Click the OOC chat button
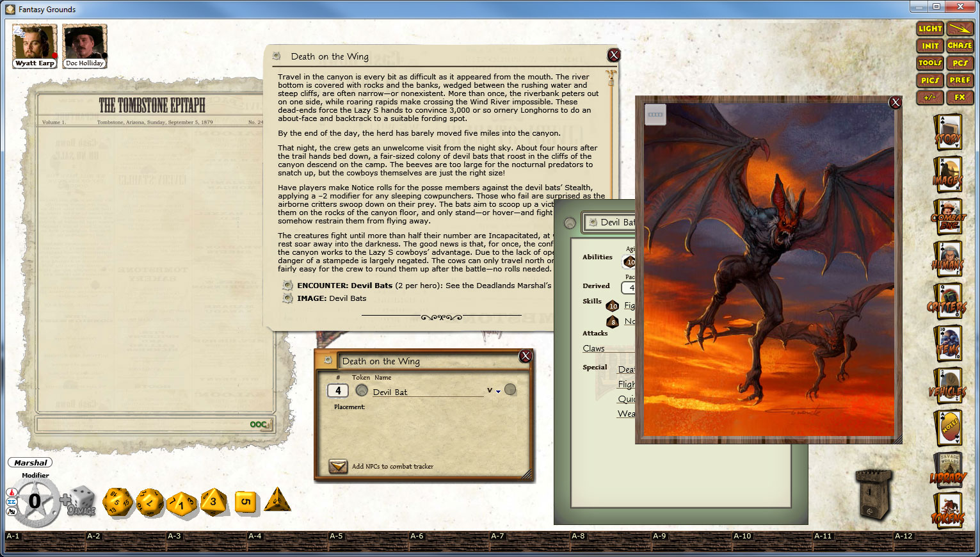Viewport: 980px width, 557px height. 259,423
